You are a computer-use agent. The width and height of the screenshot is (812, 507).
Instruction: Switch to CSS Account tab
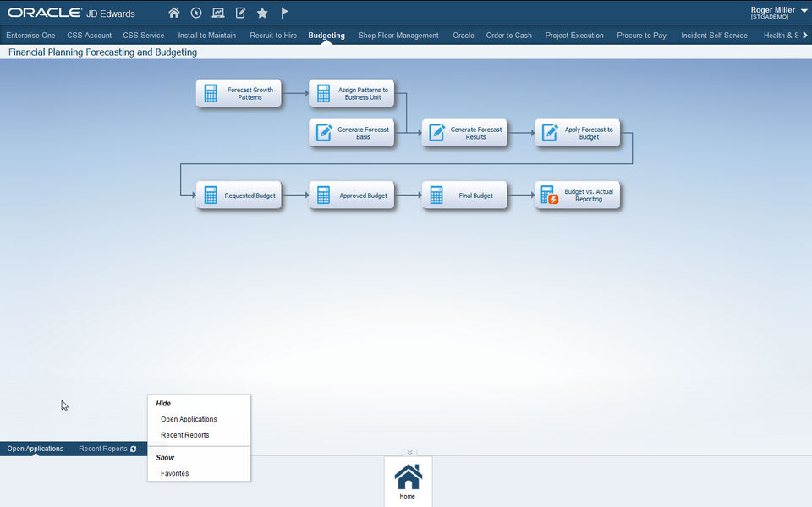click(x=89, y=36)
